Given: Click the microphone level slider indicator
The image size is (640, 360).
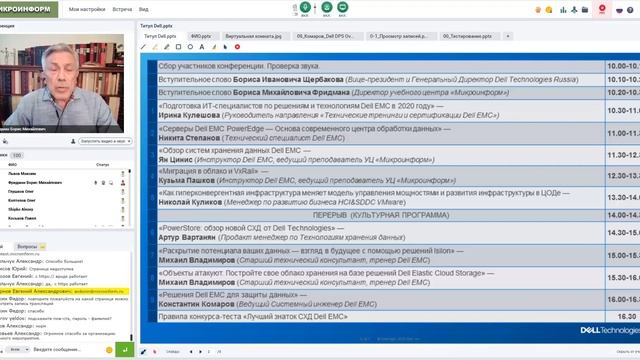Looking at the screenshot, I should (315, 7).
